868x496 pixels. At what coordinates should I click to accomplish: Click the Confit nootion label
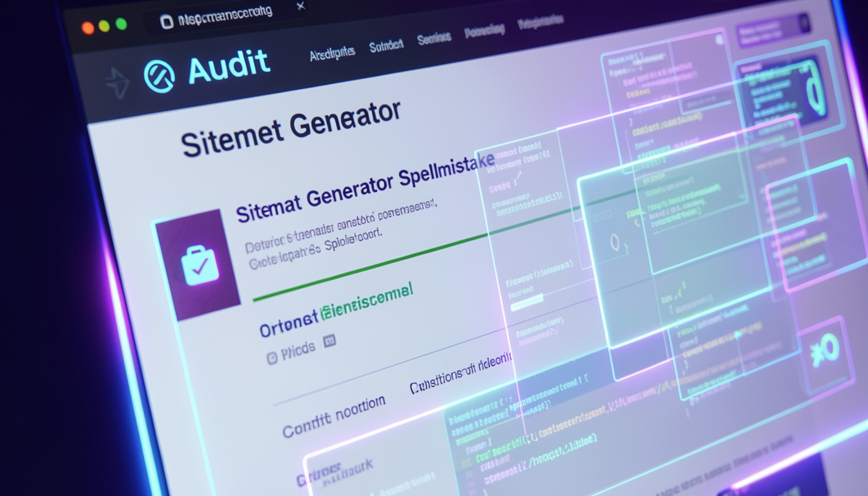[334, 415]
